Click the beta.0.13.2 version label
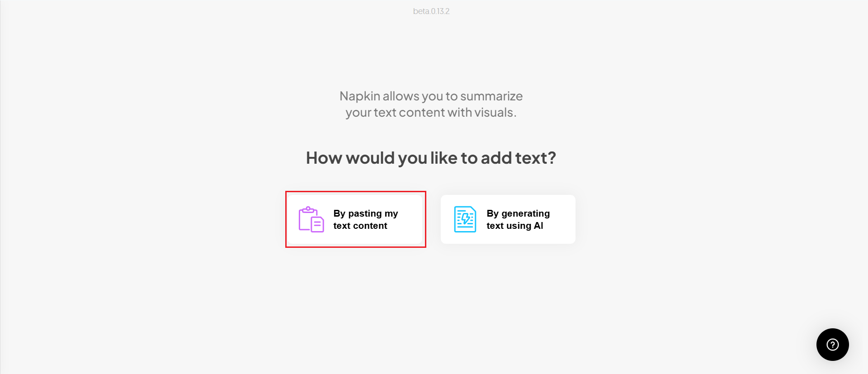868x374 pixels. pos(431,11)
